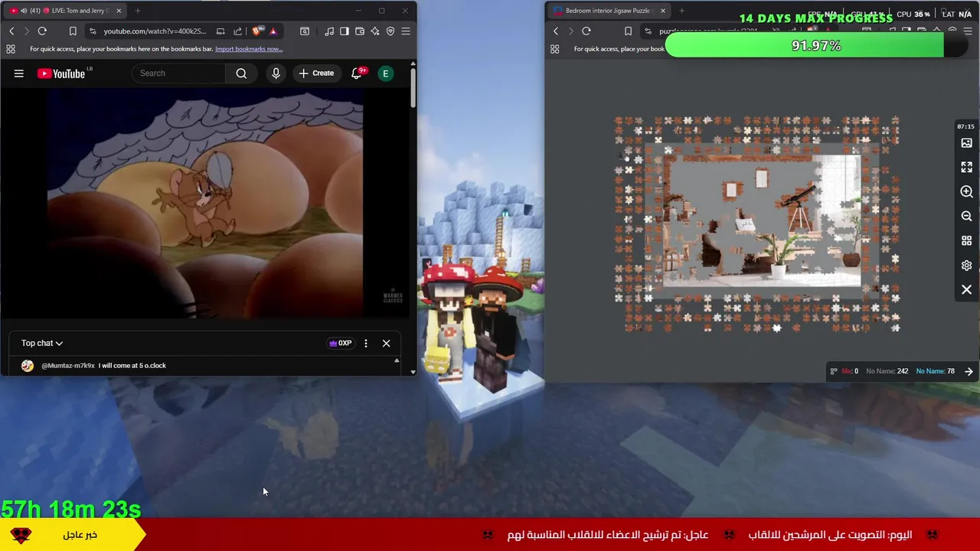
Task: Open site settings icon in puzzle address bar
Action: coord(648,31)
